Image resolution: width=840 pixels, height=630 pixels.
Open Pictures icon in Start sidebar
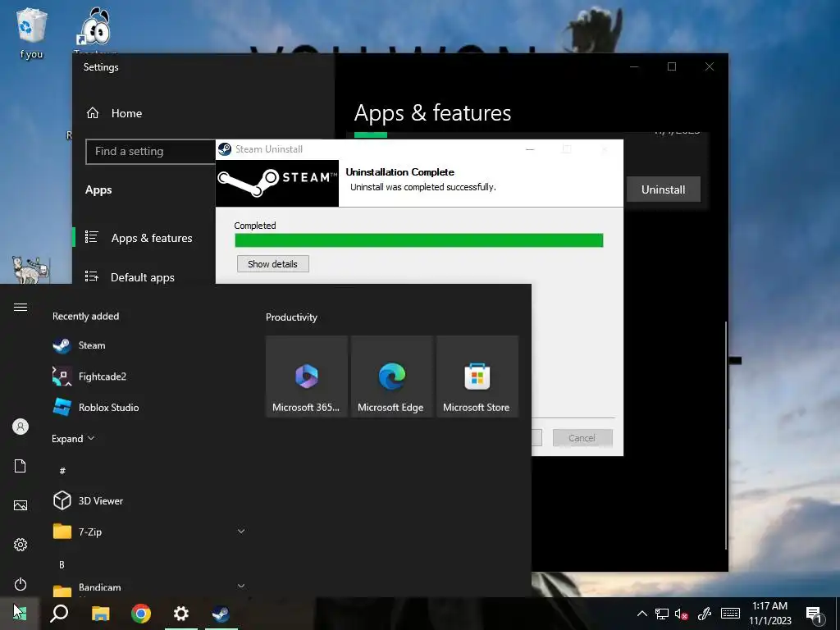21,505
